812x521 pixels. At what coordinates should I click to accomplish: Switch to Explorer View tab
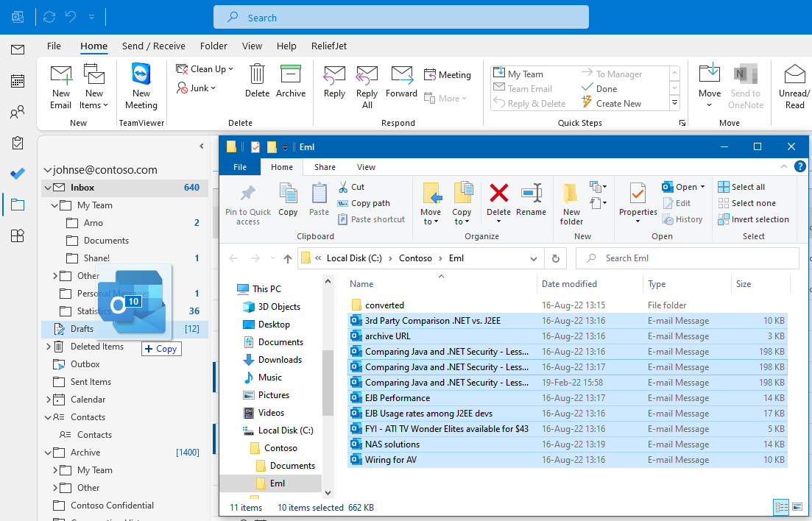(366, 167)
